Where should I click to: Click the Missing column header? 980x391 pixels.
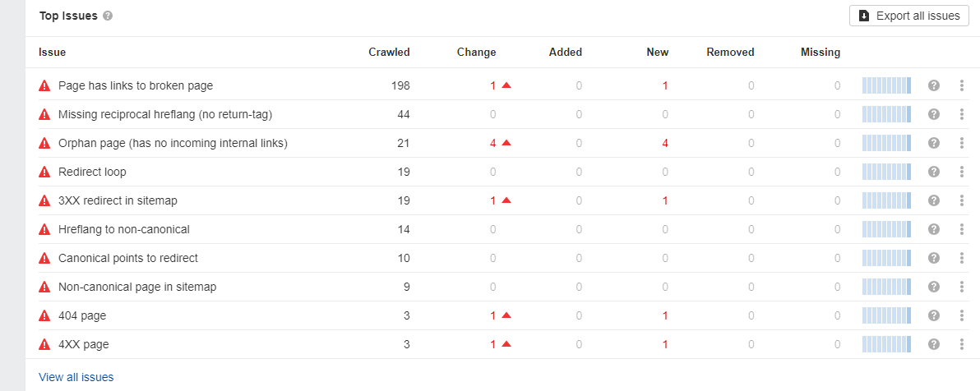pos(820,53)
